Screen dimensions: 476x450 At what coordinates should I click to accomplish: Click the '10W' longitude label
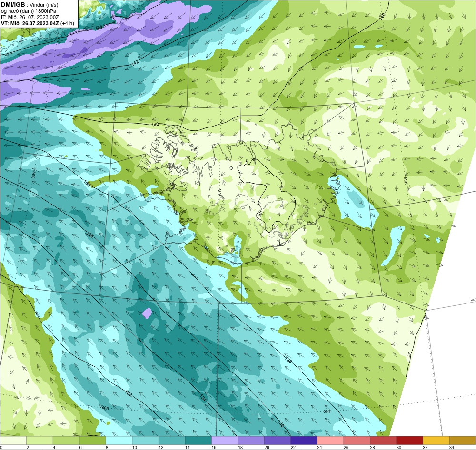406,181
